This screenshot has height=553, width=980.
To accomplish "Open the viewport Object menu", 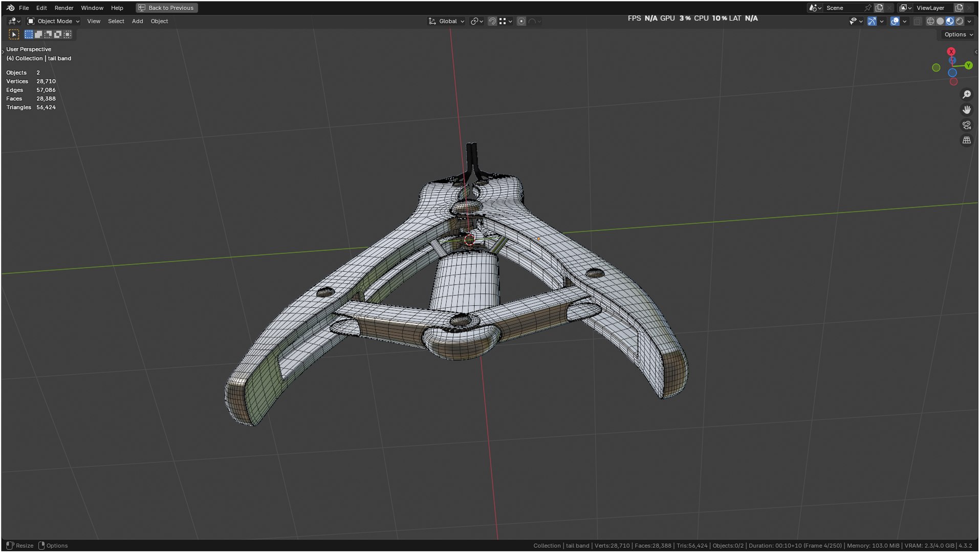I will point(159,21).
